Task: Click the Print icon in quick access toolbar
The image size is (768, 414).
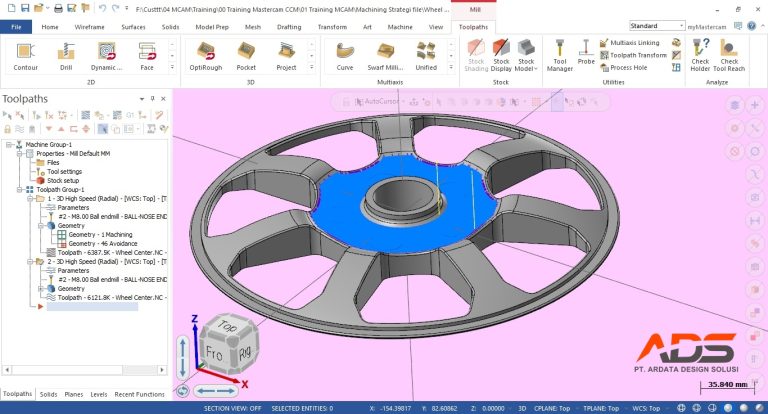Action: [x=58, y=8]
